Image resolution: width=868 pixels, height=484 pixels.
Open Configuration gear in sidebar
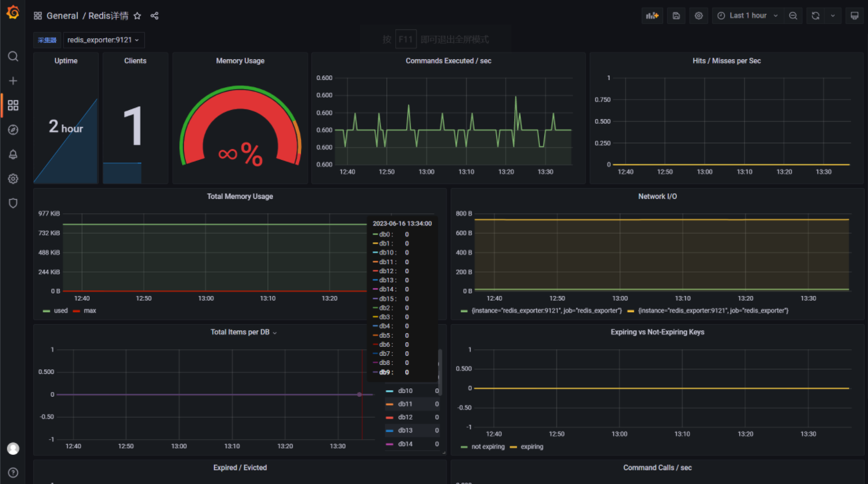click(x=13, y=179)
